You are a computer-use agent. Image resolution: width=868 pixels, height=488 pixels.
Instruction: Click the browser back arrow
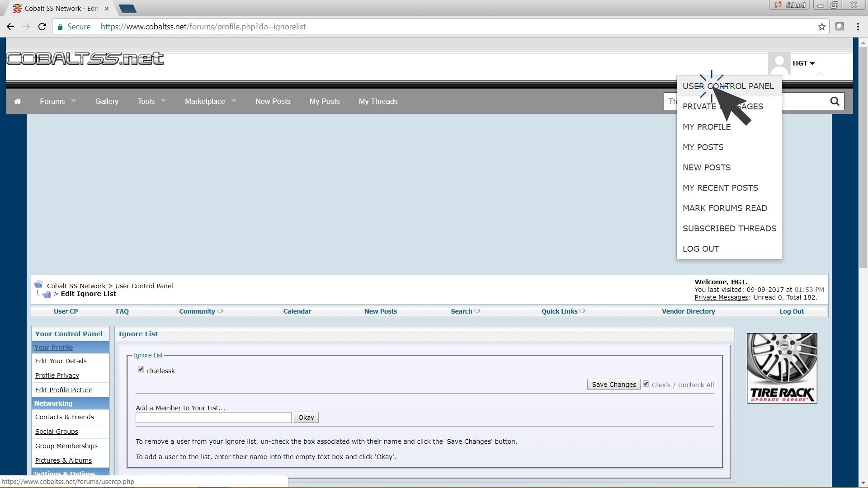coord(10,27)
